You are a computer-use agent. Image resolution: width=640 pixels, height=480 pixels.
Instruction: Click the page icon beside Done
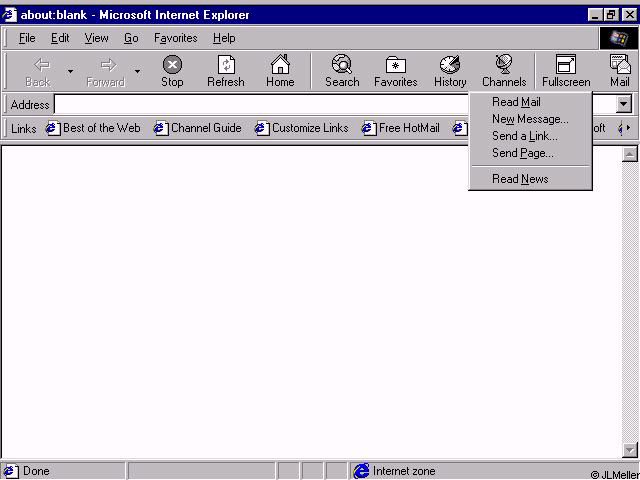(10, 471)
